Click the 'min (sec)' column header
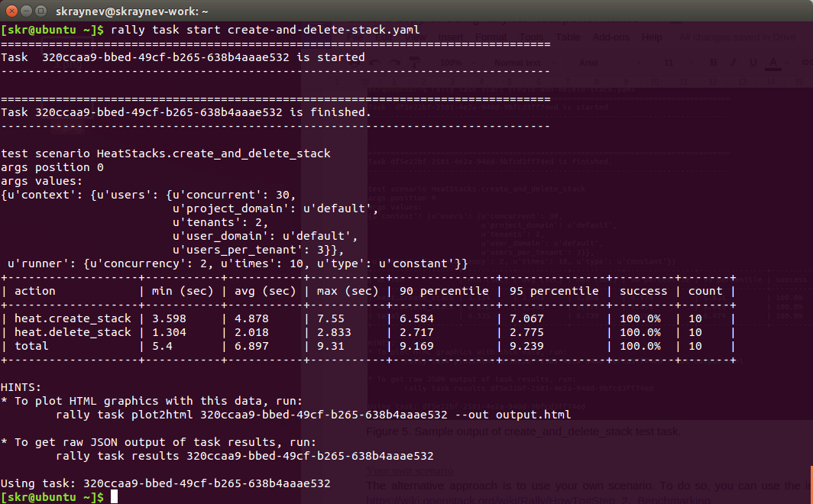This screenshot has height=504, width=813. 183,291
